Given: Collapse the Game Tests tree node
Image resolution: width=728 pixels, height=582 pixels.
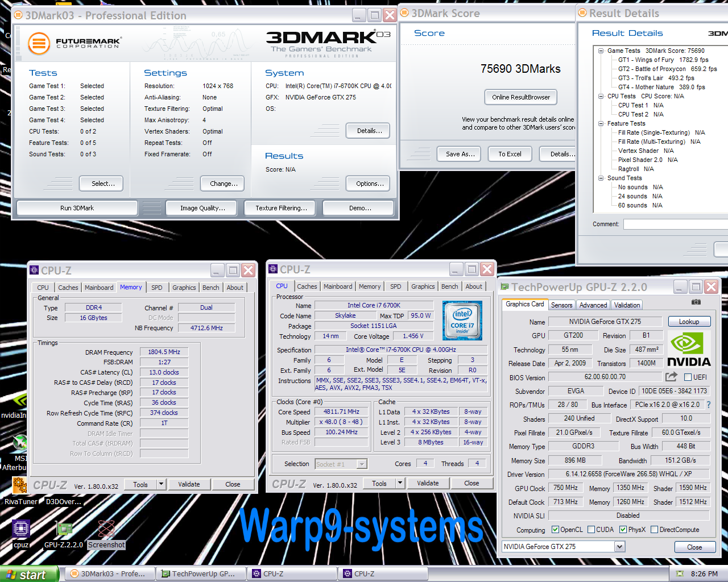Looking at the screenshot, I should [601, 51].
